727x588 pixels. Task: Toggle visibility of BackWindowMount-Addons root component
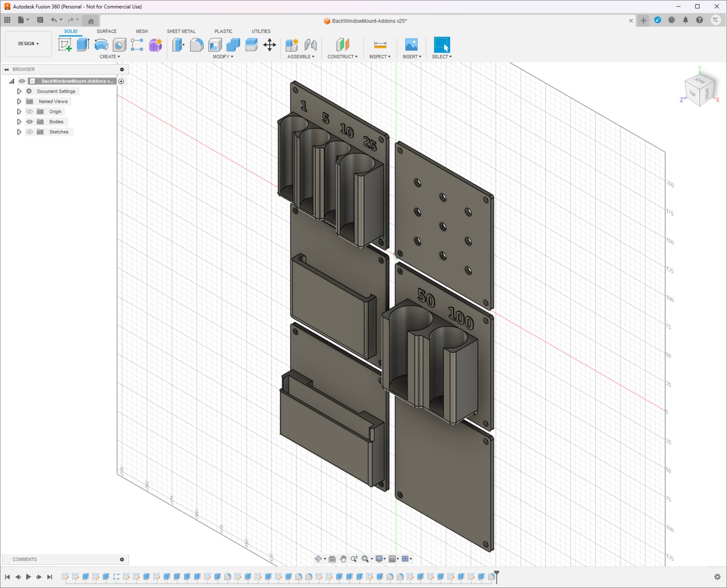pyautogui.click(x=22, y=81)
